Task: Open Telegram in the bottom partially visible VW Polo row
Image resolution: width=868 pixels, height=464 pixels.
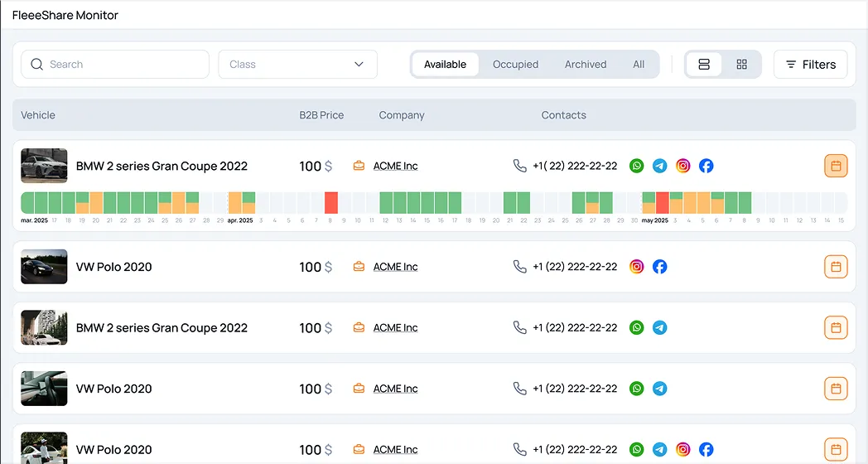Action: pos(660,449)
